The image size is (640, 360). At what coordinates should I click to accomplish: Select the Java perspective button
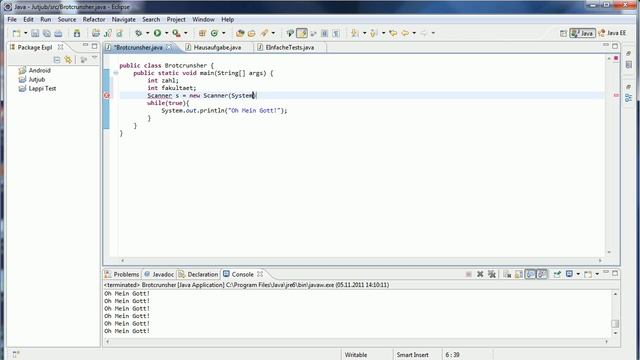click(582, 33)
